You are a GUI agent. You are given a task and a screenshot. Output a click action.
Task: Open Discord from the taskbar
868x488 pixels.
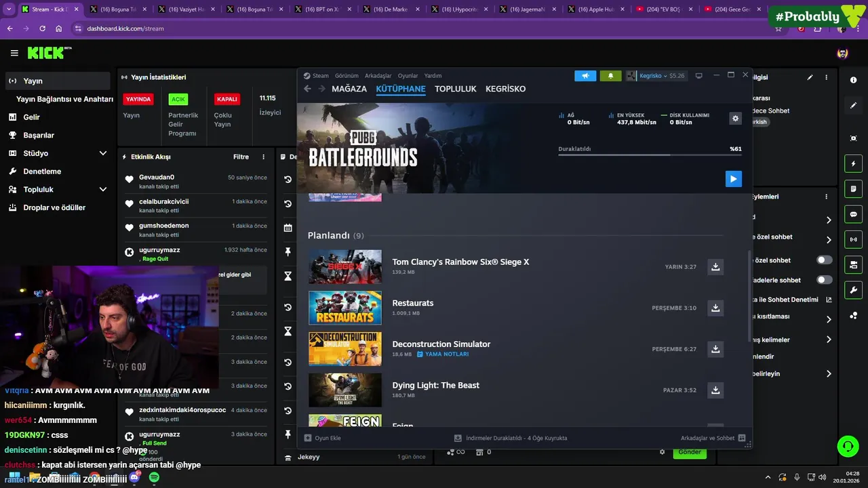pyautogui.click(x=134, y=478)
